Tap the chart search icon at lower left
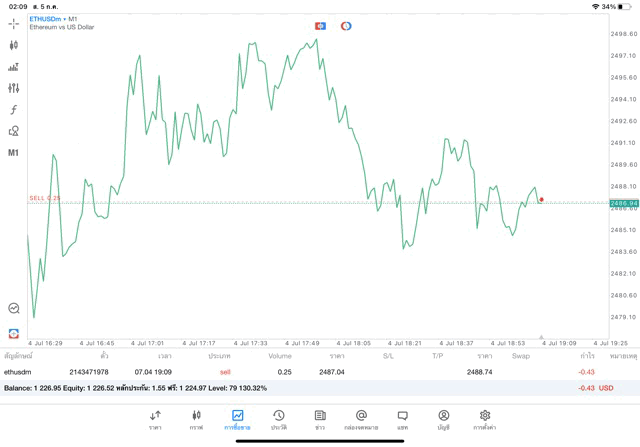640x447 pixels. [14, 309]
